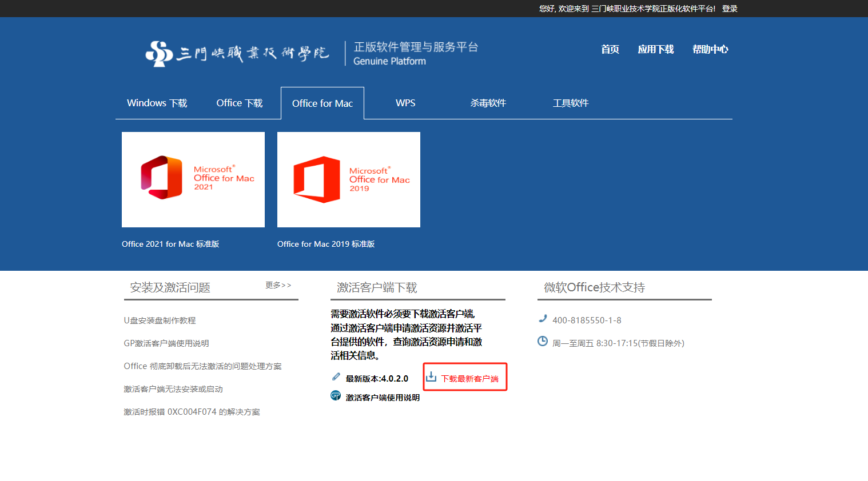Click the 登录 link at top
The width and height of the screenshot is (868, 481).
730,9
